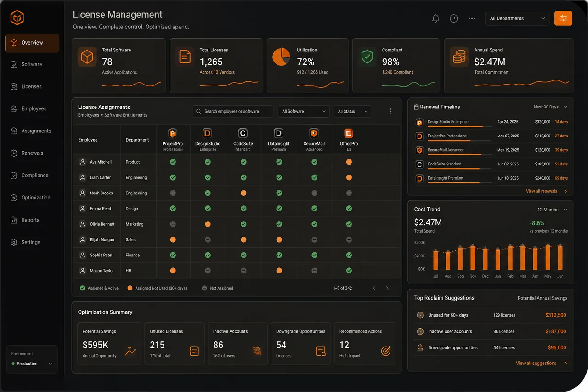Open the notifications bell
The height and width of the screenshot is (392, 588).
click(436, 18)
